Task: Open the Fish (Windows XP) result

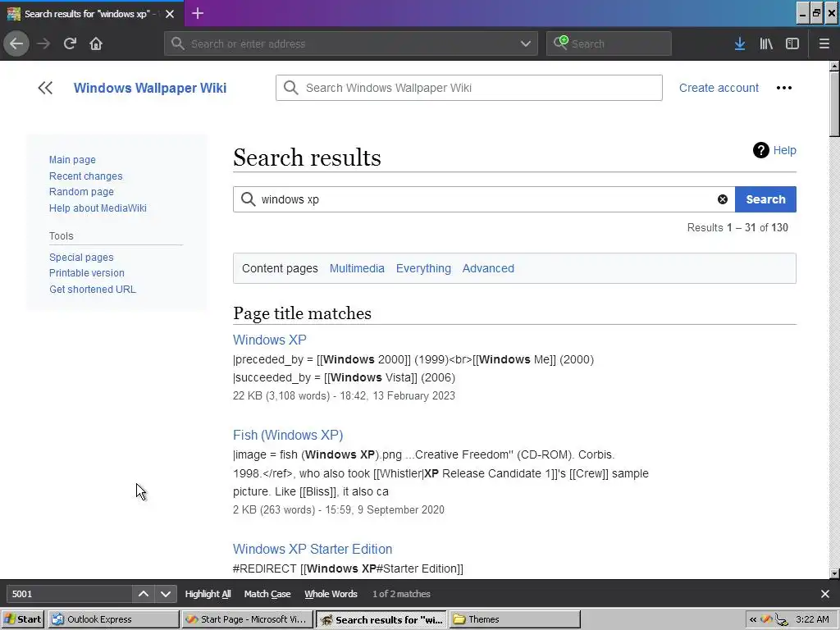Action: [x=288, y=435]
